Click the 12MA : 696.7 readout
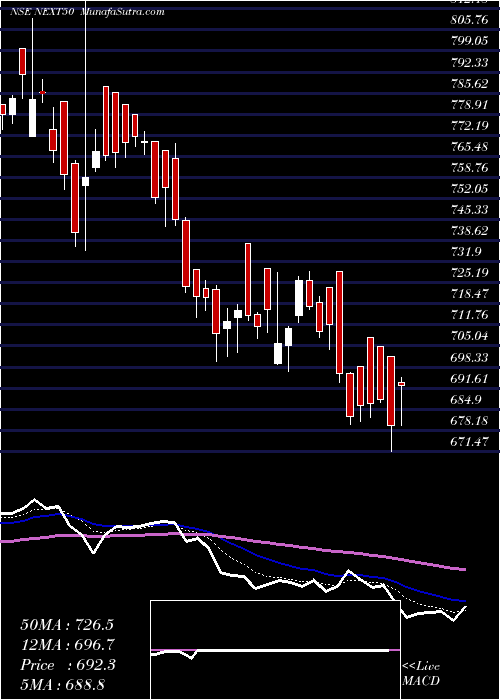 (67, 645)
